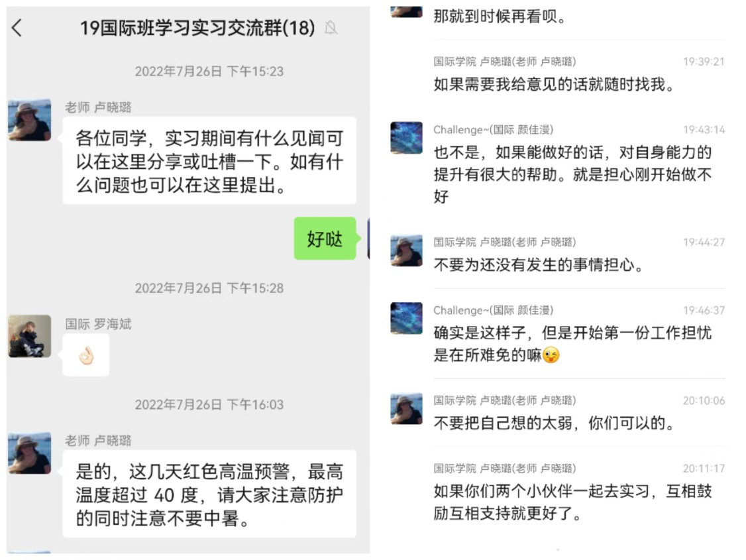Tap the winking emoji in 在所难免 message
The height and width of the screenshot is (560, 746).
point(551,355)
